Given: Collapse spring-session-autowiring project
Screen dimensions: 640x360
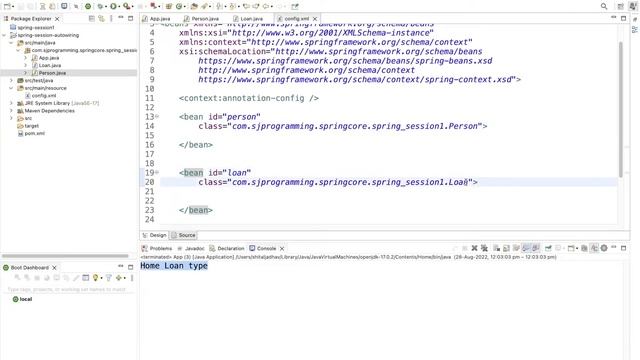Looking at the screenshot, I should point(4,35).
